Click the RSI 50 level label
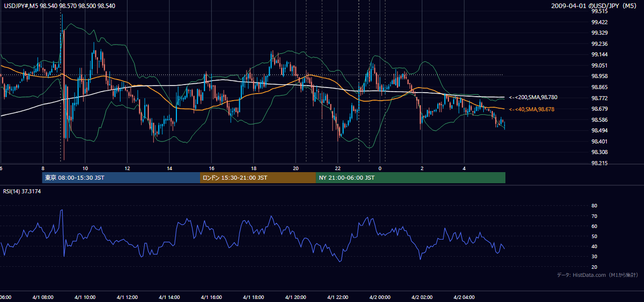This screenshot has width=644, height=302. (x=594, y=236)
